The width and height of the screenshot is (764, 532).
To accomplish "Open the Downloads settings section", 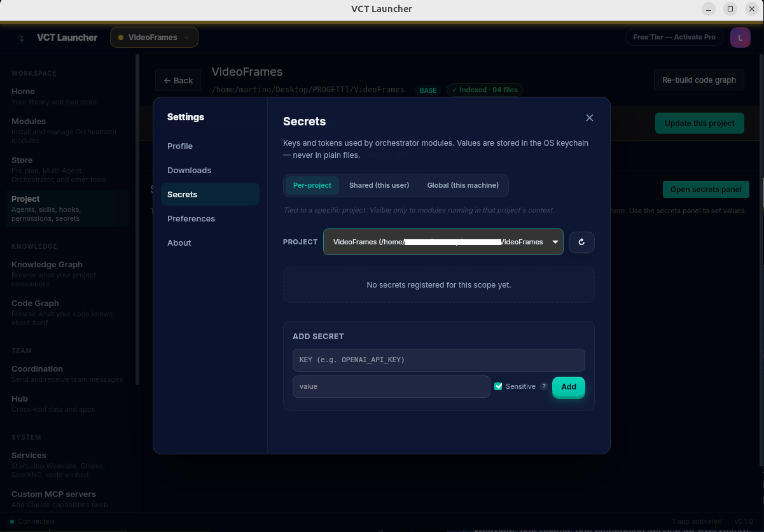I will tap(210, 170).
